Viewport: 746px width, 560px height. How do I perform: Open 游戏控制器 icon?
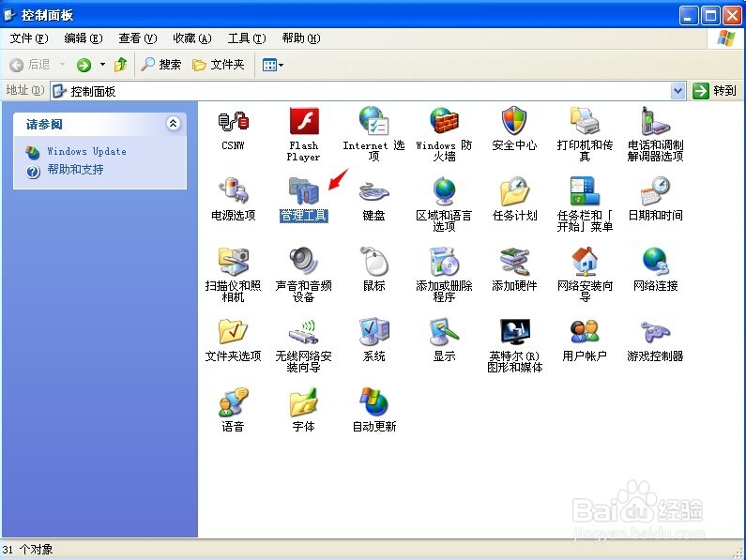click(655, 332)
